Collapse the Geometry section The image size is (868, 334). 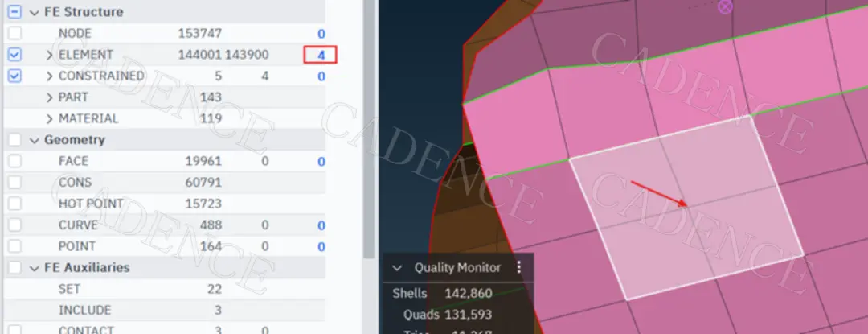(x=35, y=140)
